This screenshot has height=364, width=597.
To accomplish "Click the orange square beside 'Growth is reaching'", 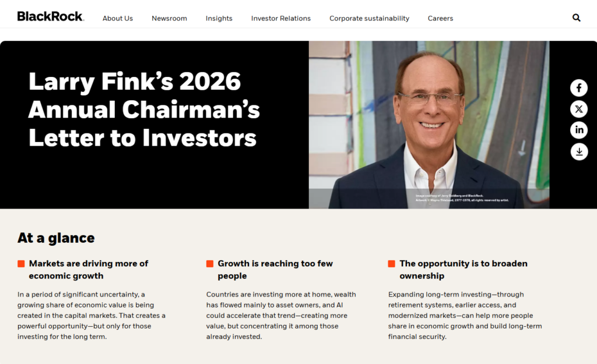I will point(210,264).
